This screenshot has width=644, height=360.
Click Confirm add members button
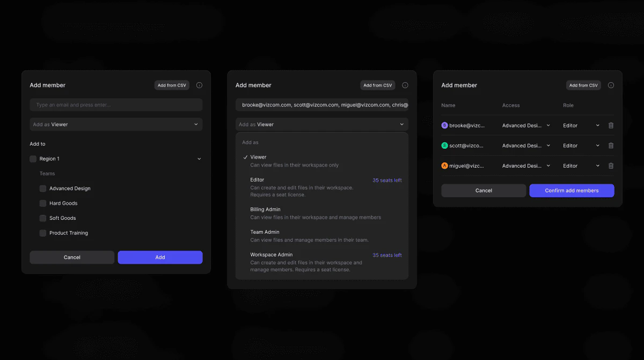572,190
